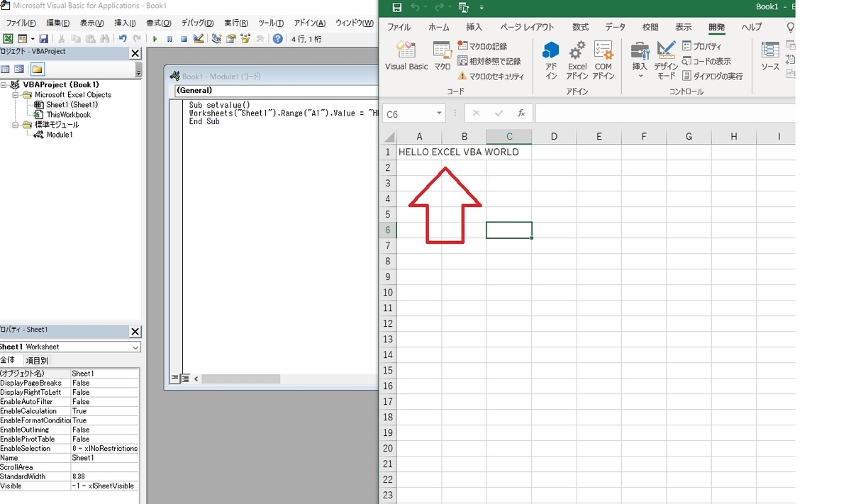Collapse the 標準モジュール folder

pyautogui.click(x=16, y=124)
